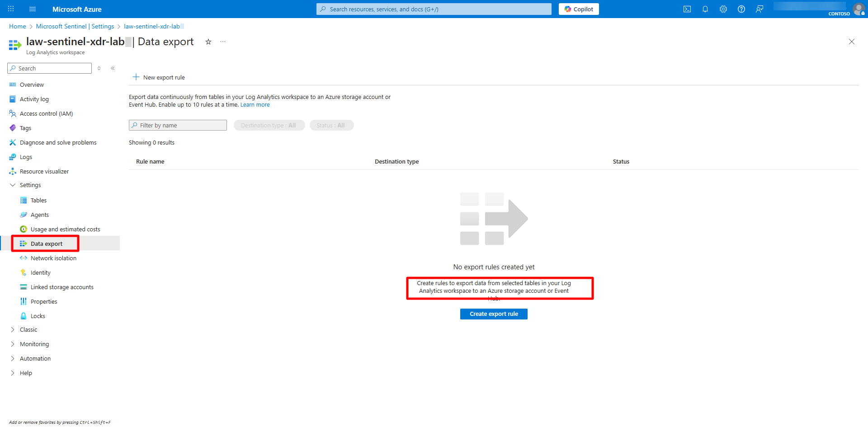
Task: Click the Tables icon under Settings
Action: (x=24, y=200)
